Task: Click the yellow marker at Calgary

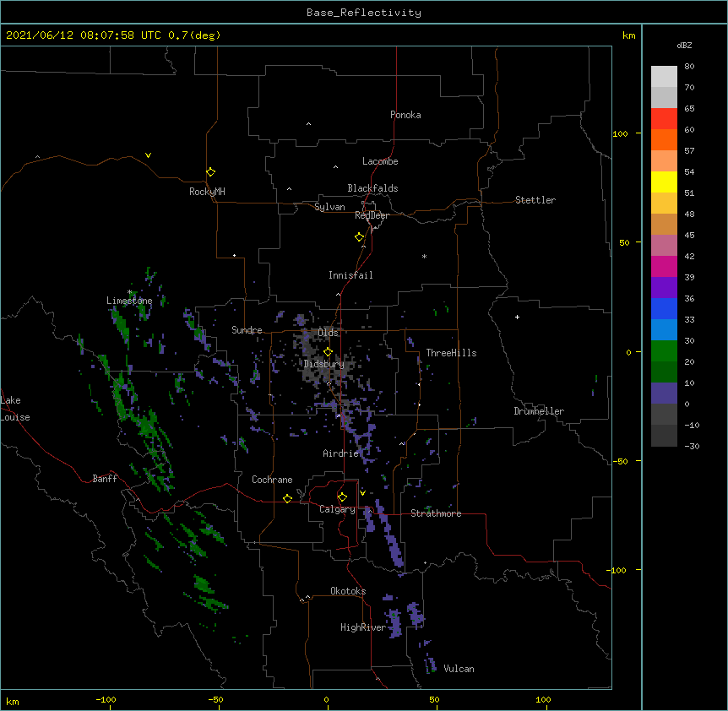Action: tap(342, 497)
